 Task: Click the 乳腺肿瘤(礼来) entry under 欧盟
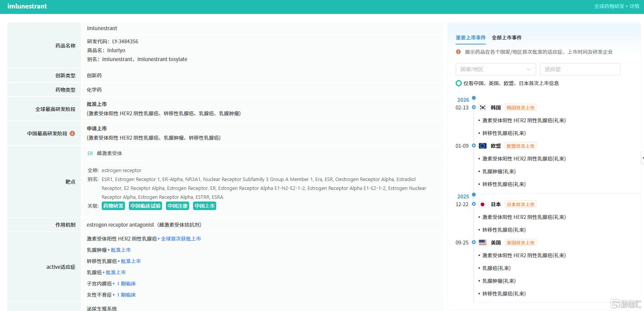coord(499,171)
